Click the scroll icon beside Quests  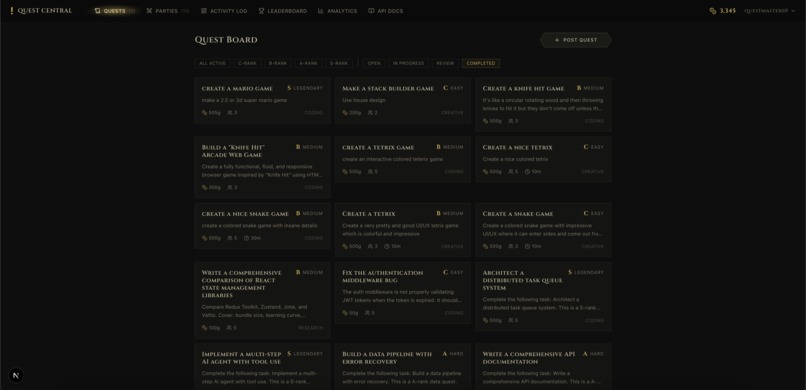98,11
